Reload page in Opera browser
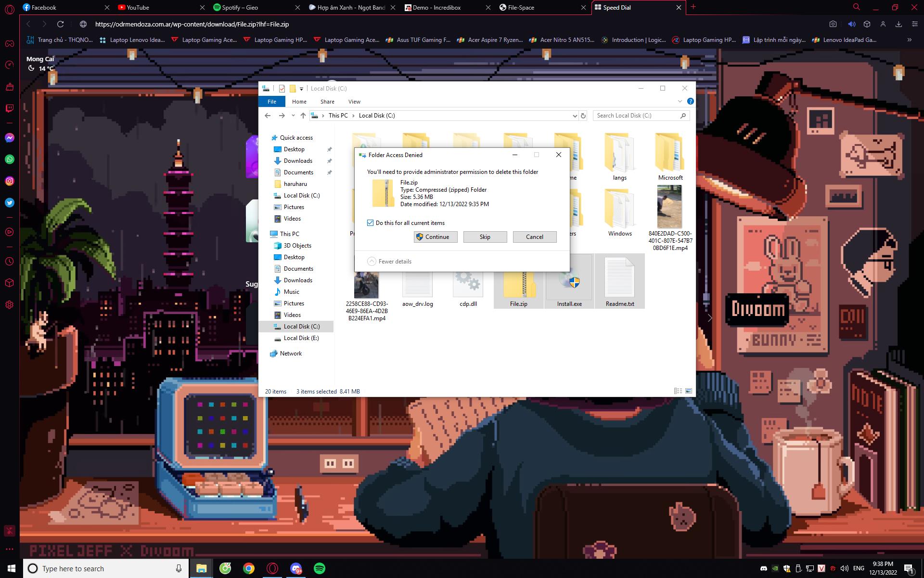The width and height of the screenshot is (924, 578). pos(60,24)
